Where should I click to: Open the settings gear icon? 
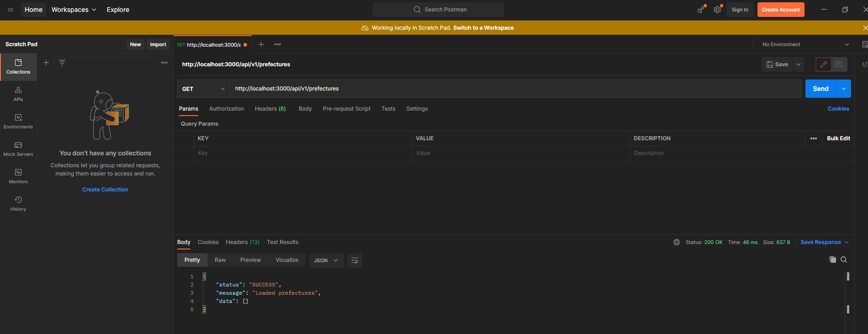[717, 10]
